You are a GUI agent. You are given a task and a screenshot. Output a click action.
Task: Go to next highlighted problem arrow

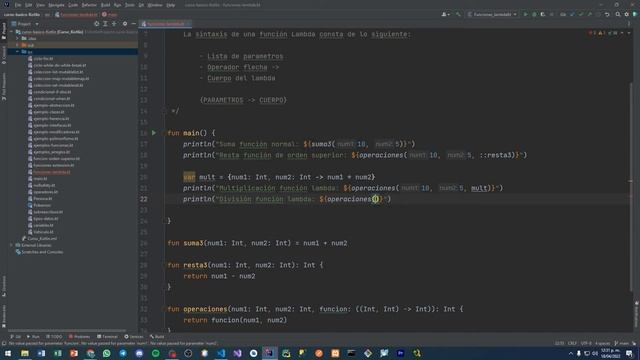coord(629,33)
